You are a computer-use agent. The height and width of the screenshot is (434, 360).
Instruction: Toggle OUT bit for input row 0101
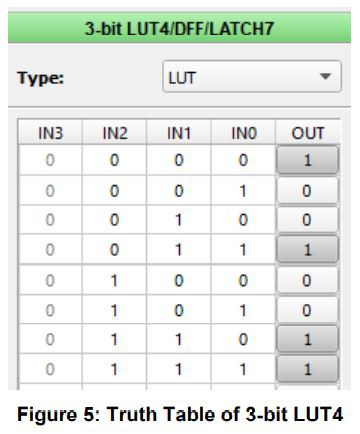pyautogui.click(x=307, y=310)
